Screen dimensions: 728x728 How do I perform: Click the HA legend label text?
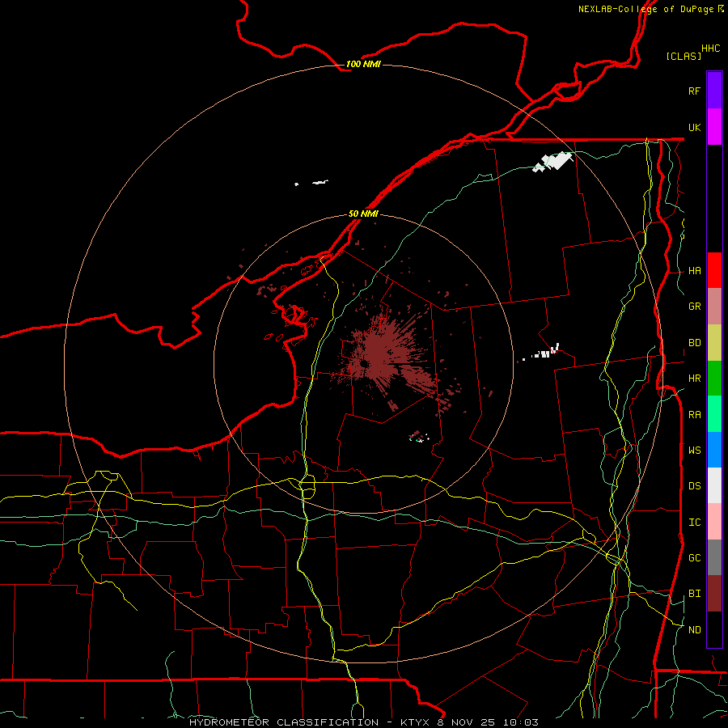[695, 271]
